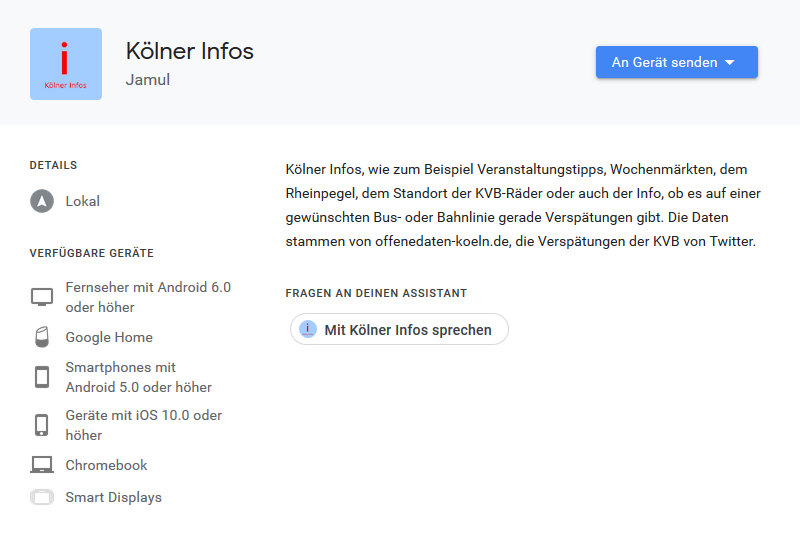This screenshot has height=539, width=800.
Task: Select the DETAILS section heading
Action: point(54,165)
